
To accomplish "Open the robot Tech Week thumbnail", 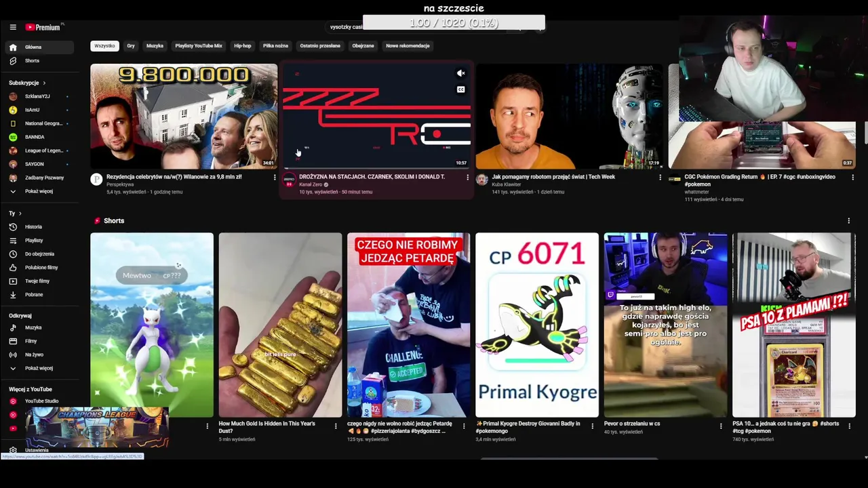I will [x=569, y=116].
